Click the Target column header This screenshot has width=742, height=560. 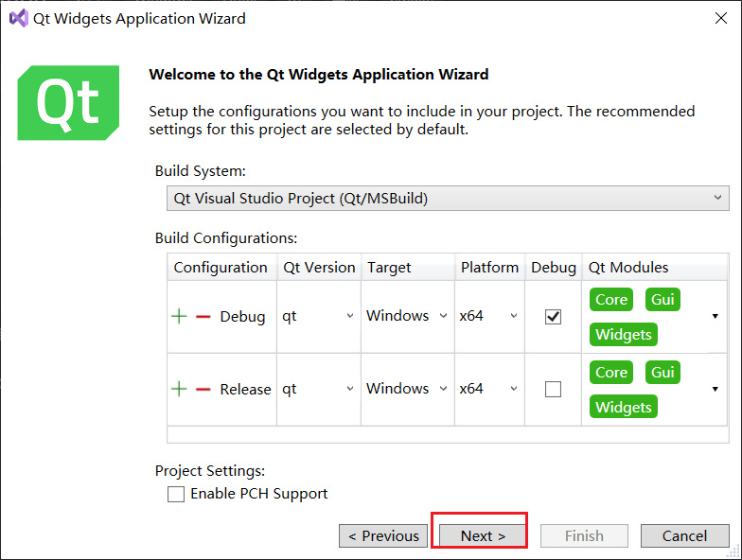pyautogui.click(x=408, y=267)
